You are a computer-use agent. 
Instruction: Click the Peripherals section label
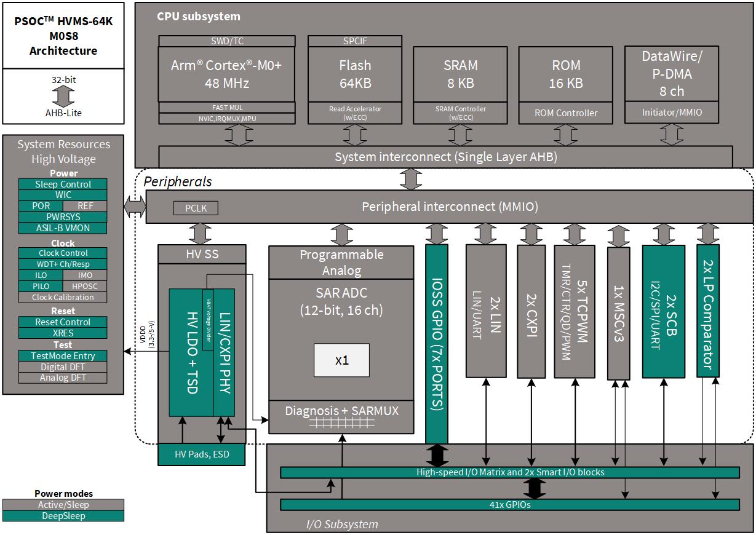pos(178,181)
